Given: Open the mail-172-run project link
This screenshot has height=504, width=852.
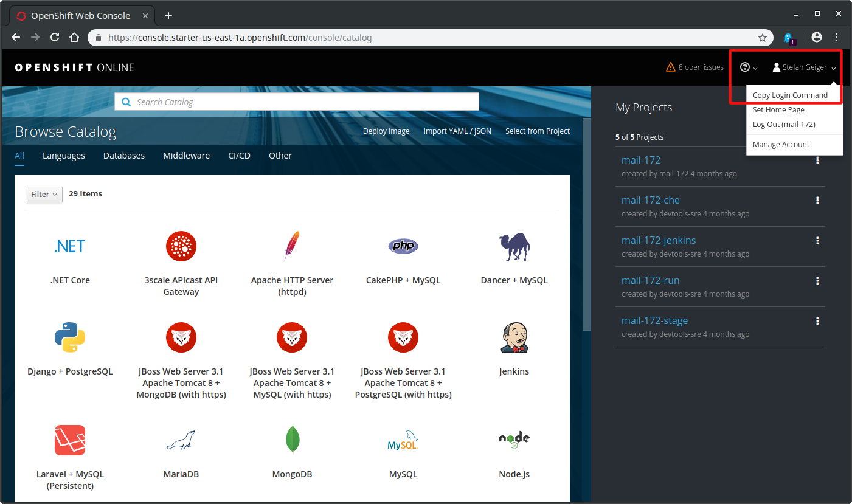Looking at the screenshot, I should coord(651,280).
